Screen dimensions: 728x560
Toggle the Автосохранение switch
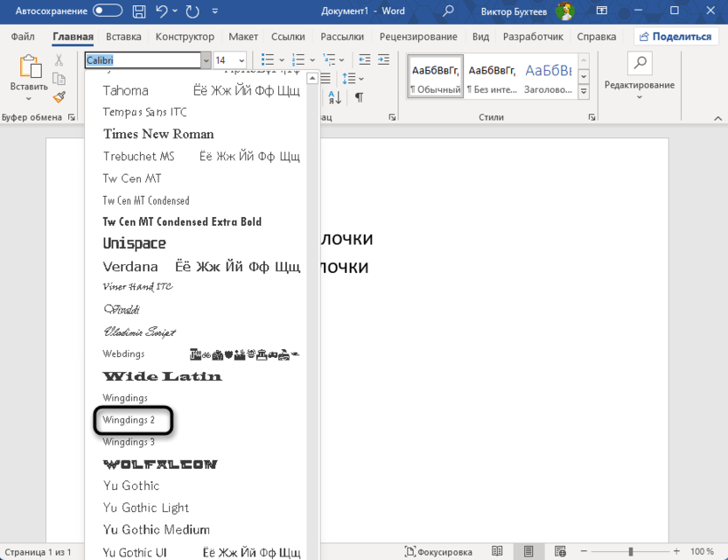(108, 11)
